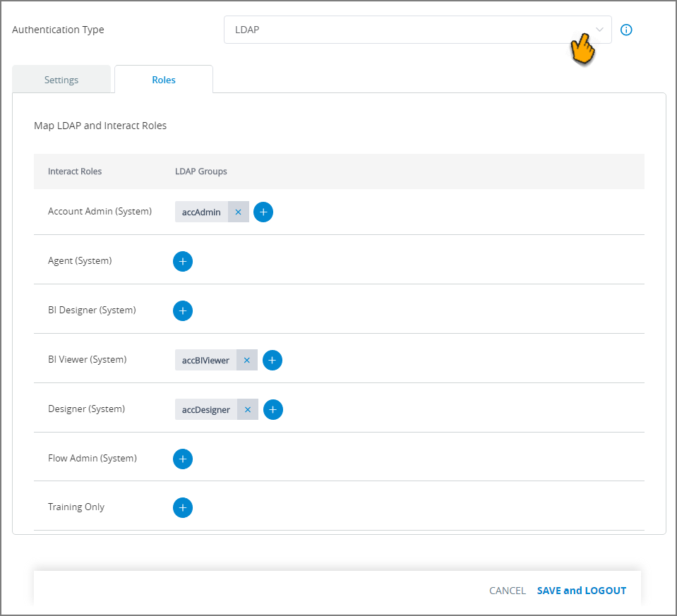Remove the accAdmin LDAP group
Viewport: 677px width, 616px height.
(239, 212)
